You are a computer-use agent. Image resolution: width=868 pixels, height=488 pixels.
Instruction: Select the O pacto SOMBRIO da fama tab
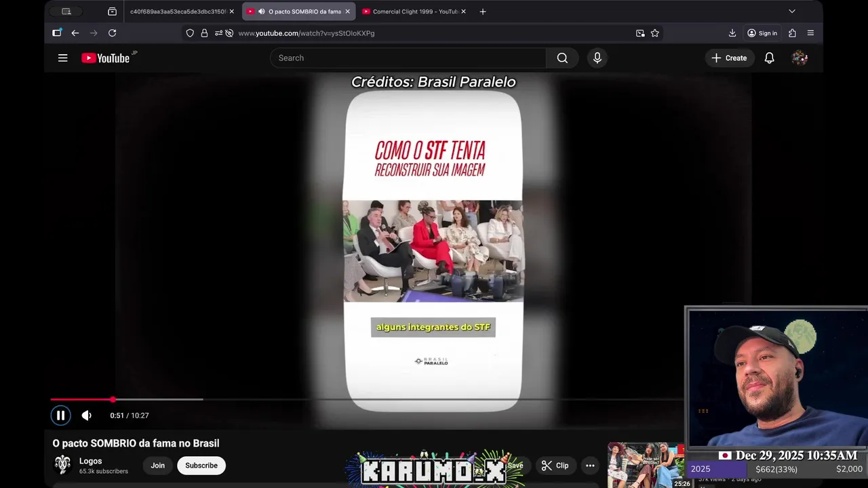click(299, 12)
